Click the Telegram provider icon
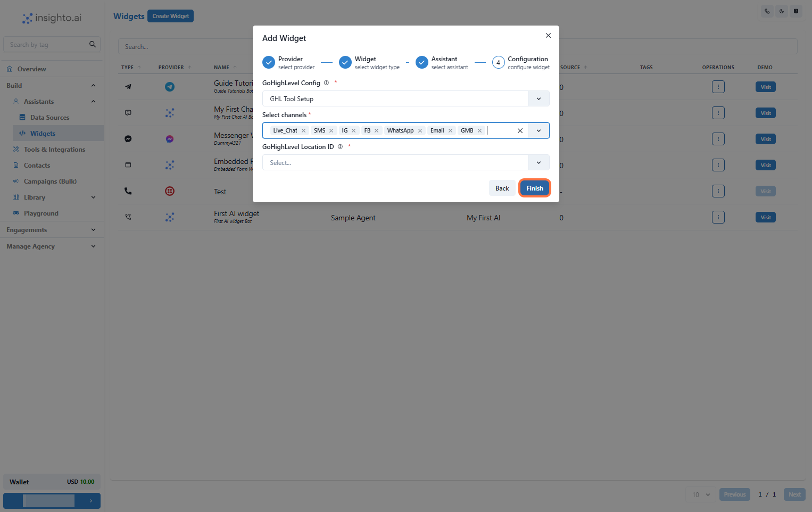812x512 pixels. point(170,87)
